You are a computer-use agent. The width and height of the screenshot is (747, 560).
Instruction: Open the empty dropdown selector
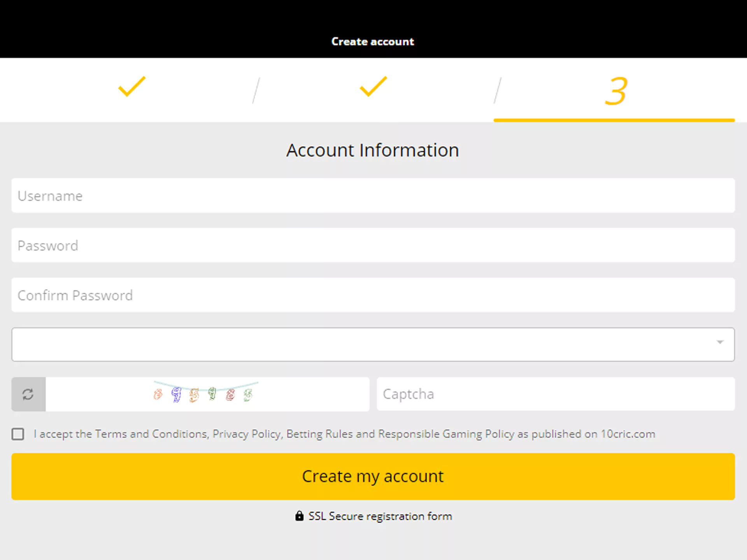tap(373, 345)
